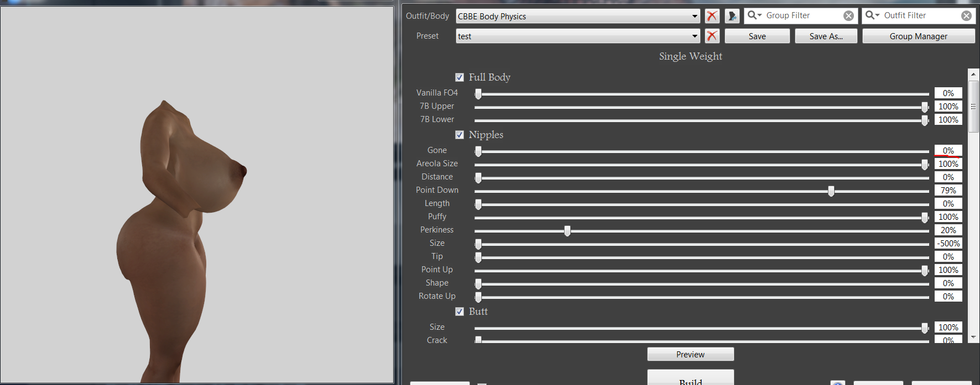Clear the Group Filter field
This screenshot has height=385, width=980.
(x=848, y=16)
